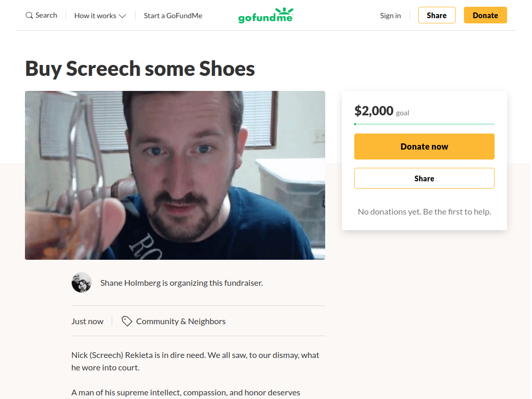The height and width of the screenshot is (399, 532).
Task: Click the Share button in goal card
Action: 424,179
